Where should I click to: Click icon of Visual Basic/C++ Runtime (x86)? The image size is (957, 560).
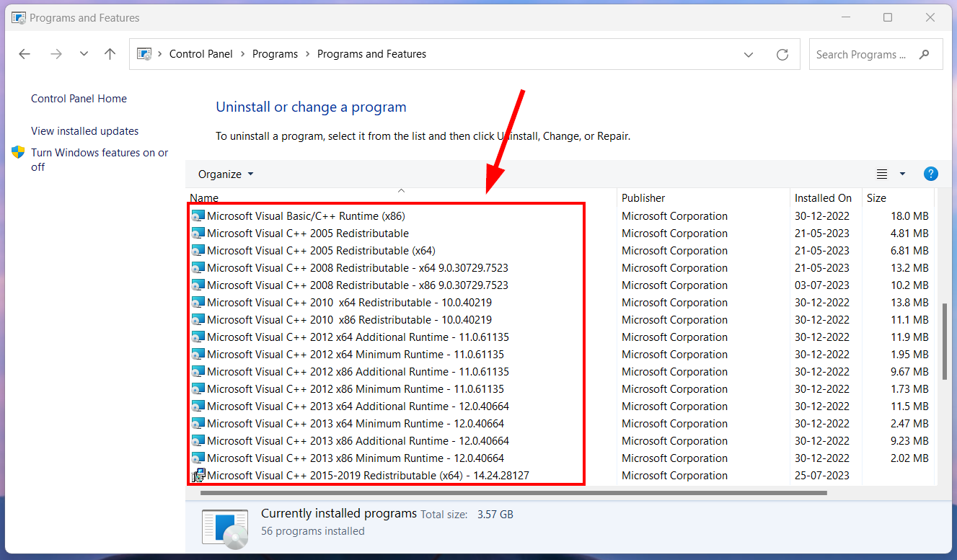[x=198, y=215]
